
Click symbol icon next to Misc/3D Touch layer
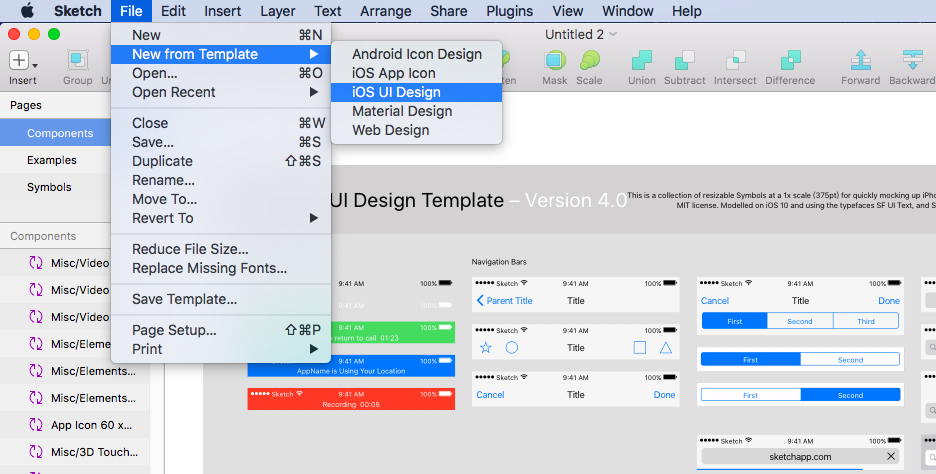36,452
